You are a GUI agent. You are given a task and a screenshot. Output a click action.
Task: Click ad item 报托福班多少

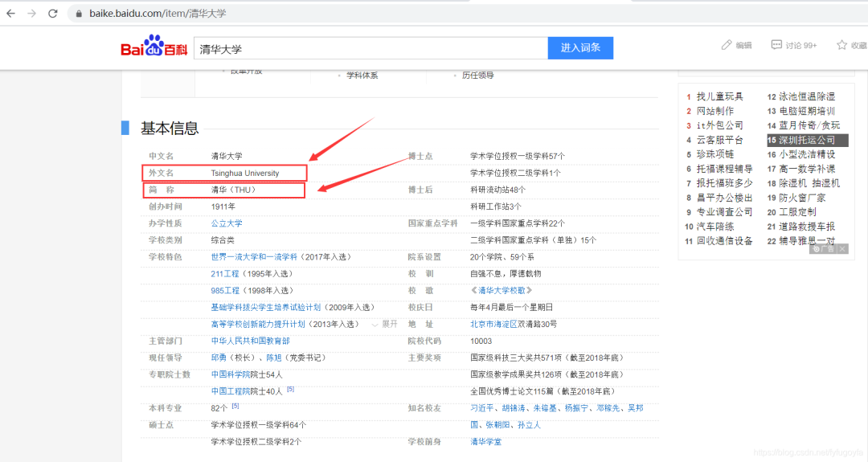pos(724,182)
